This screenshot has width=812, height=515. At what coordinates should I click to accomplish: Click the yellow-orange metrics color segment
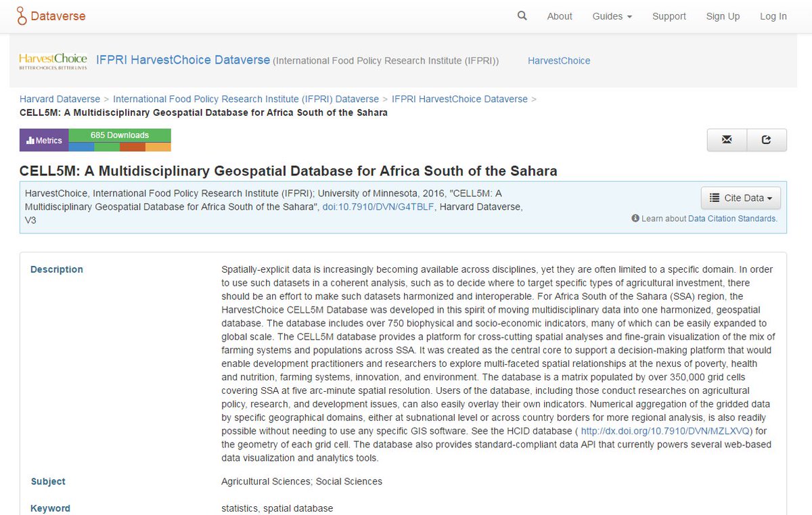(158, 147)
